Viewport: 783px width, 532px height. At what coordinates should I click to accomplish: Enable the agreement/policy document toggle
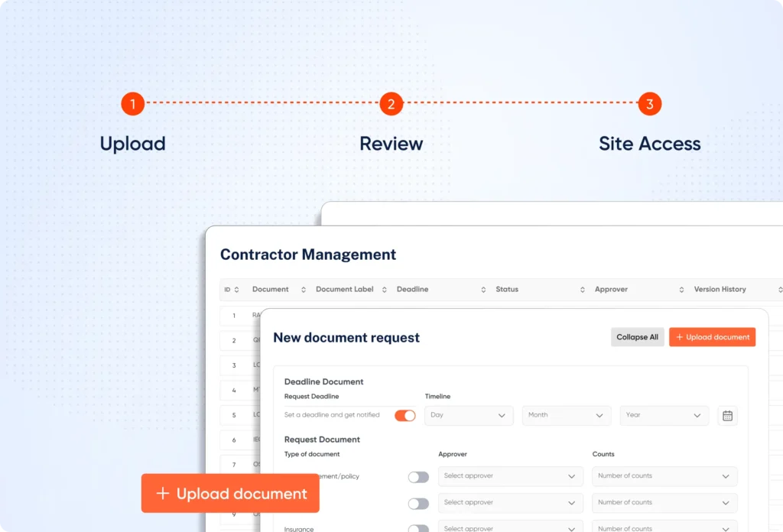pyautogui.click(x=418, y=476)
